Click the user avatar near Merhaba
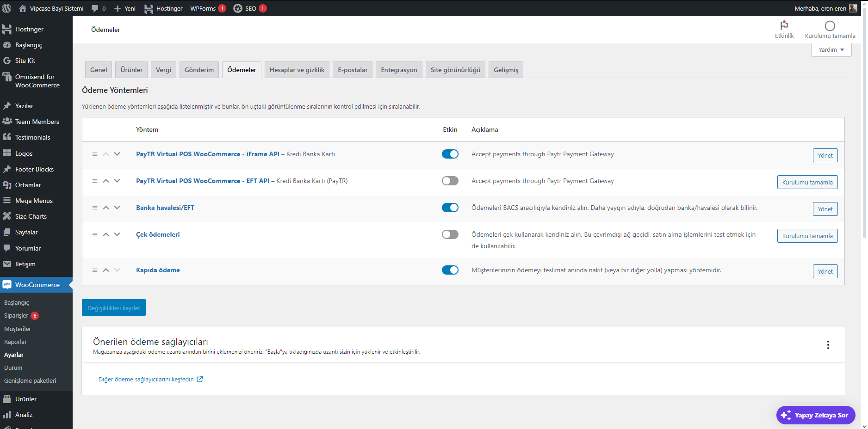Image resolution: width=868 pixels, height=429 pixels. click(853, 8)
